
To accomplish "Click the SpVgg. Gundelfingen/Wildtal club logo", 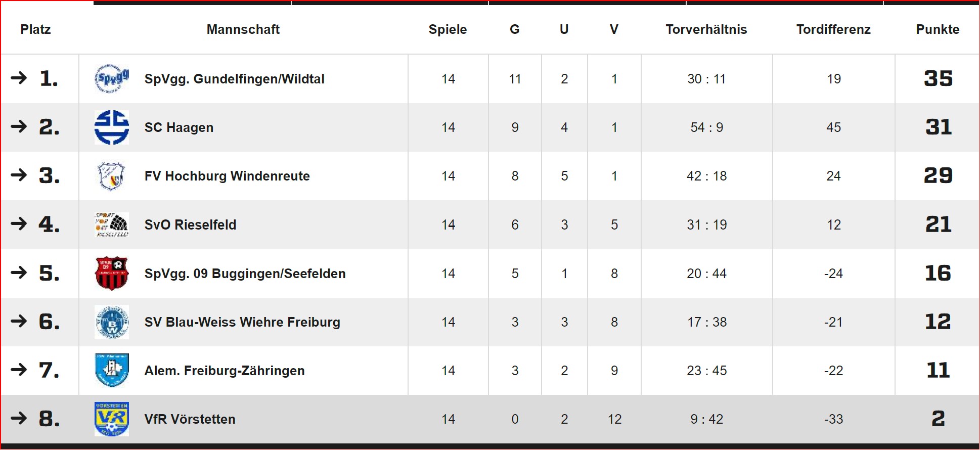I will (x=112, y=79).
